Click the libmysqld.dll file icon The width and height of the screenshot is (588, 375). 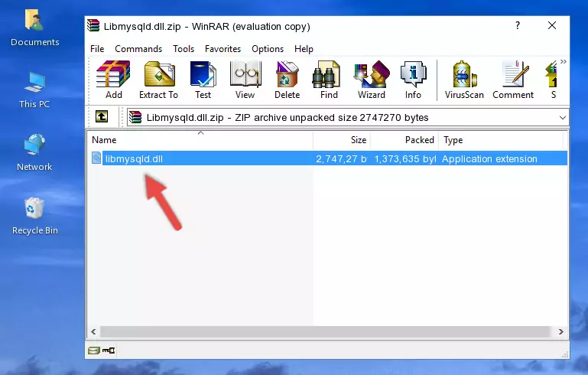point(96,158)
